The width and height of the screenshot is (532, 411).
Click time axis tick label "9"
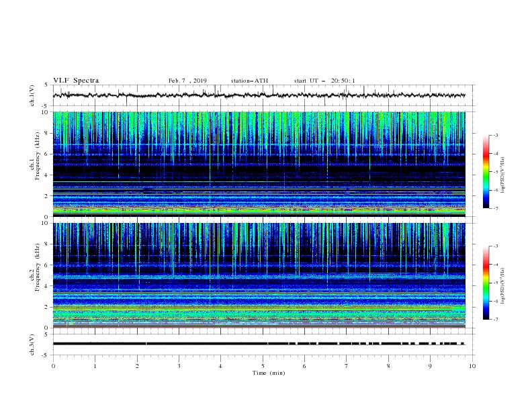pos(430,366)
